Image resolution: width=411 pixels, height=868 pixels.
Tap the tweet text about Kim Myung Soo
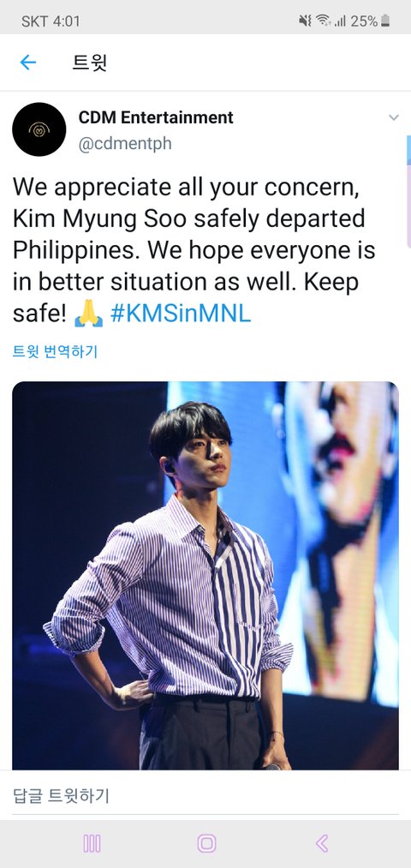coord(194,250)
